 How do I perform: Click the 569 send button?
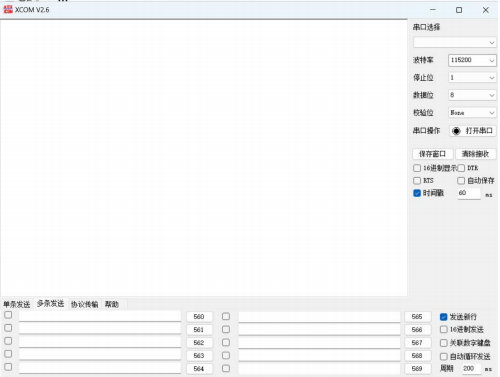click(417, 369)
